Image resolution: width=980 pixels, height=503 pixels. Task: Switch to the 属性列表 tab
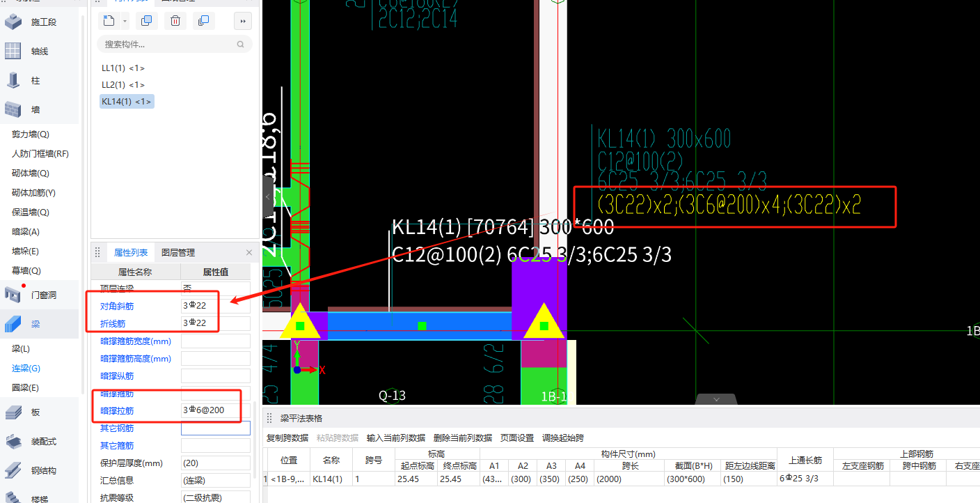click(131, 253)
